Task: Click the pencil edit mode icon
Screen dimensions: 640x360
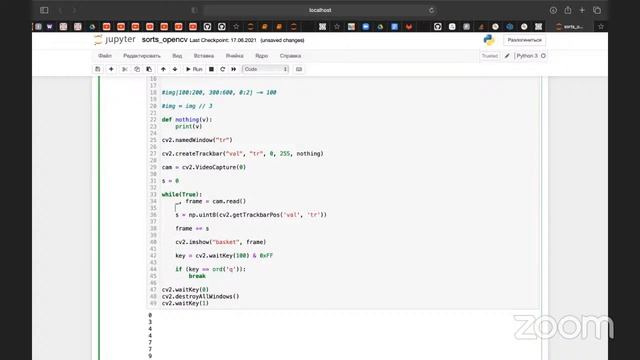Action: coord(507,56)
